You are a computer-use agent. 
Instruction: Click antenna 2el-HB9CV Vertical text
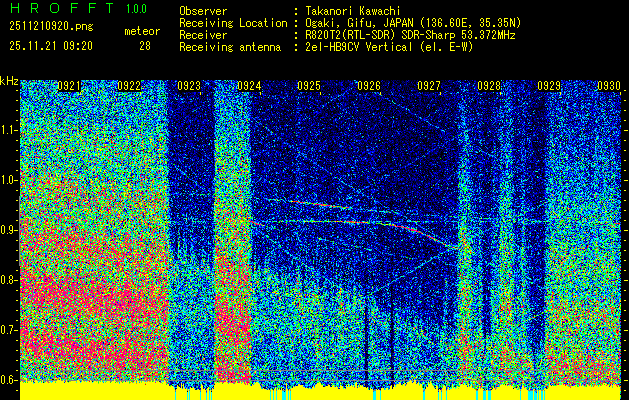pos(389,47)
